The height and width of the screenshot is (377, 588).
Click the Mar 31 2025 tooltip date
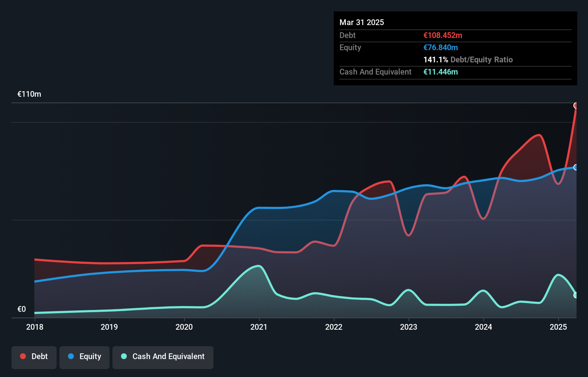[362, 22]
